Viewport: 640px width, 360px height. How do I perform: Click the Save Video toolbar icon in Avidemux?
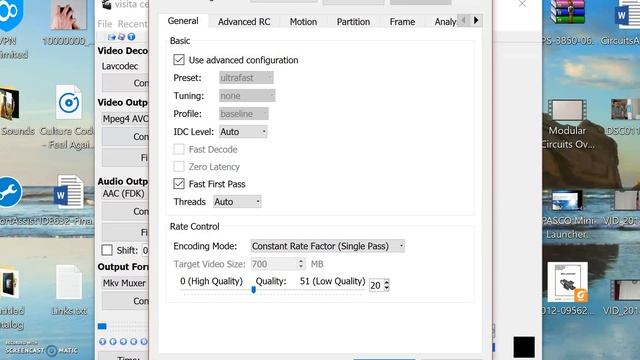[x=121, y=37]
